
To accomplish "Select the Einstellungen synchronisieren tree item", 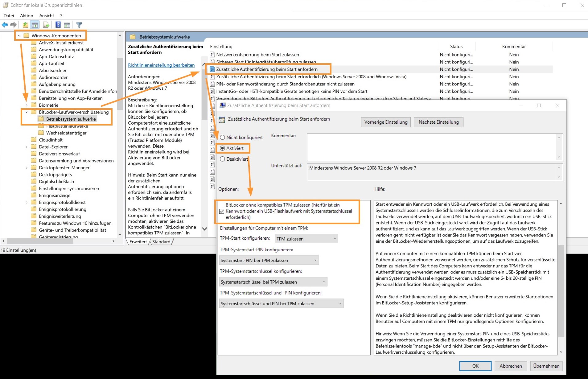I will 69,188.
